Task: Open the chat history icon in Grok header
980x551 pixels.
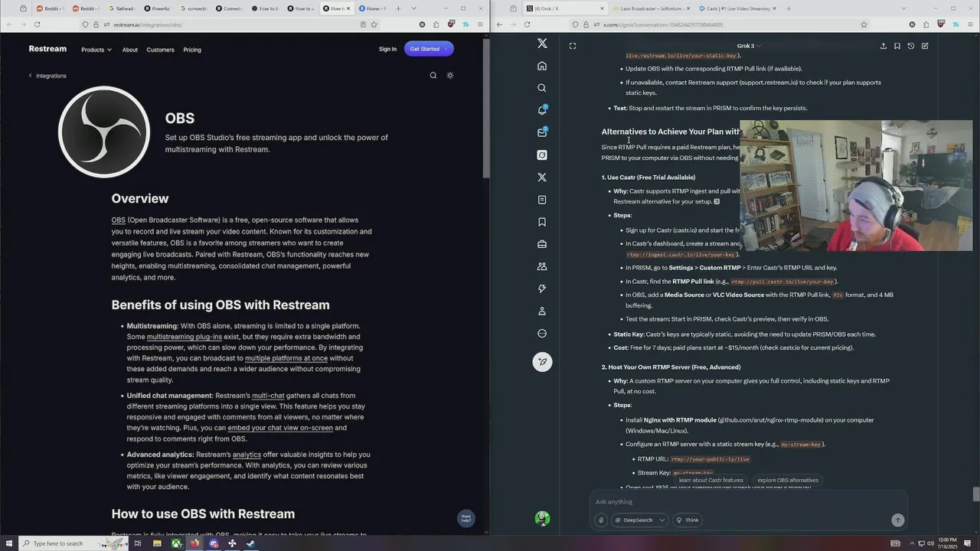Action: tap(910, 46)
